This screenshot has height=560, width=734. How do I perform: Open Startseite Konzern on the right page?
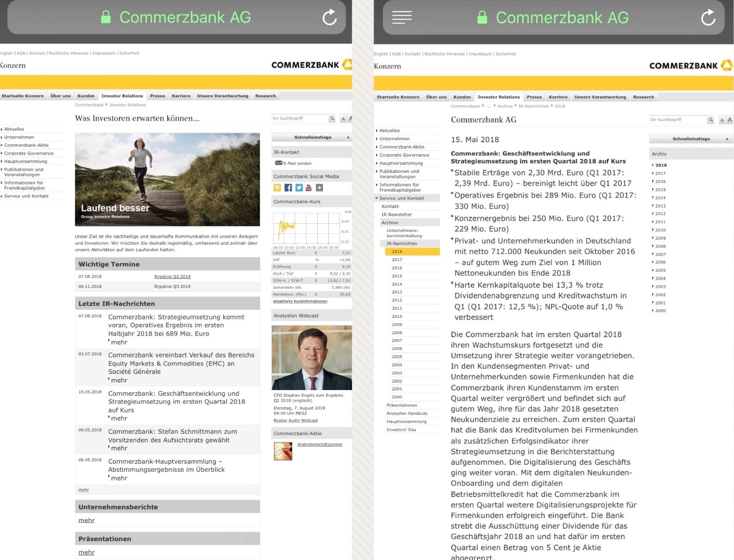click(x=398, y=97)
